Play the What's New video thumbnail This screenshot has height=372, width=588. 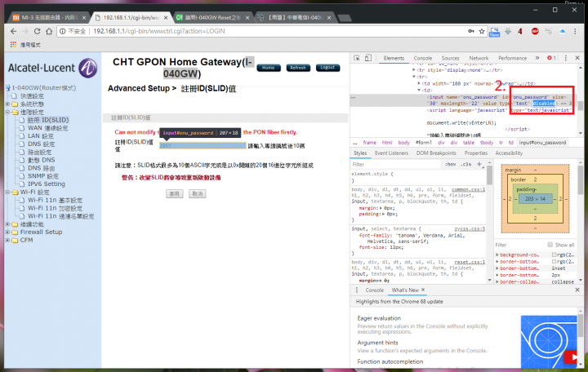pos(571,356)
